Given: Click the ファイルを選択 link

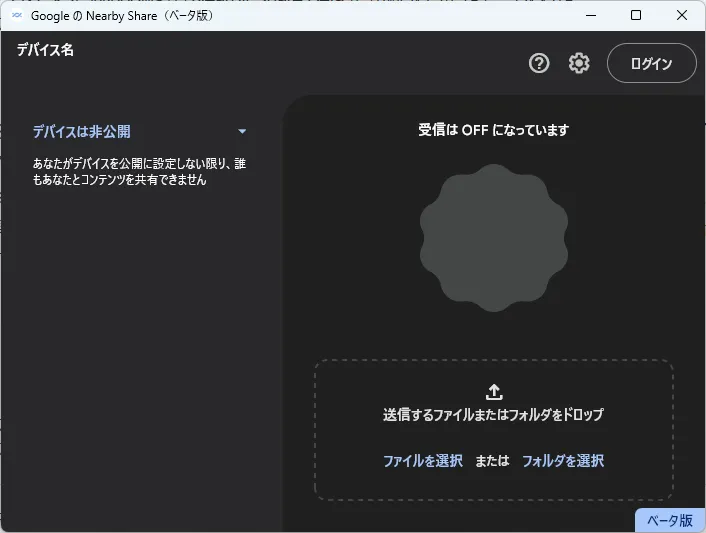Looking at the screenshot, I should pos(422,461).
